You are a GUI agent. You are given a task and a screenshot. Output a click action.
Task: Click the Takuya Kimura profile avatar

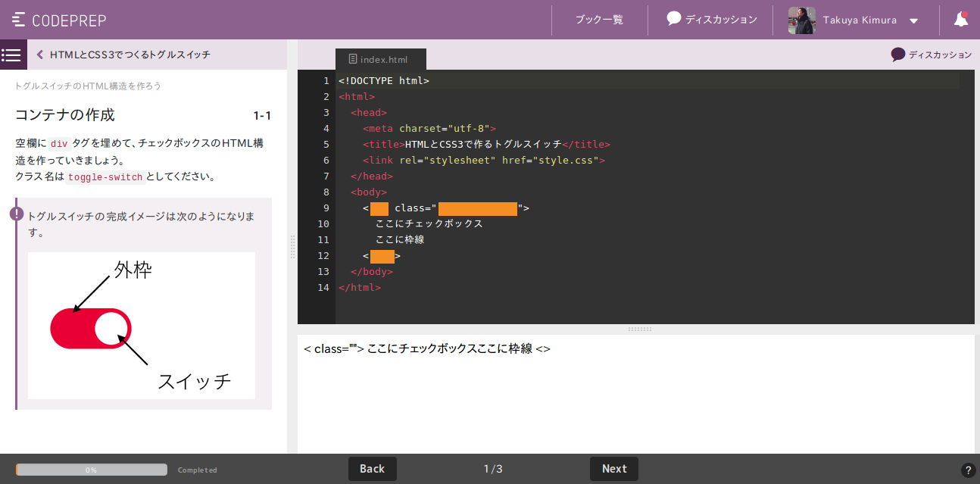coord(801,20)
